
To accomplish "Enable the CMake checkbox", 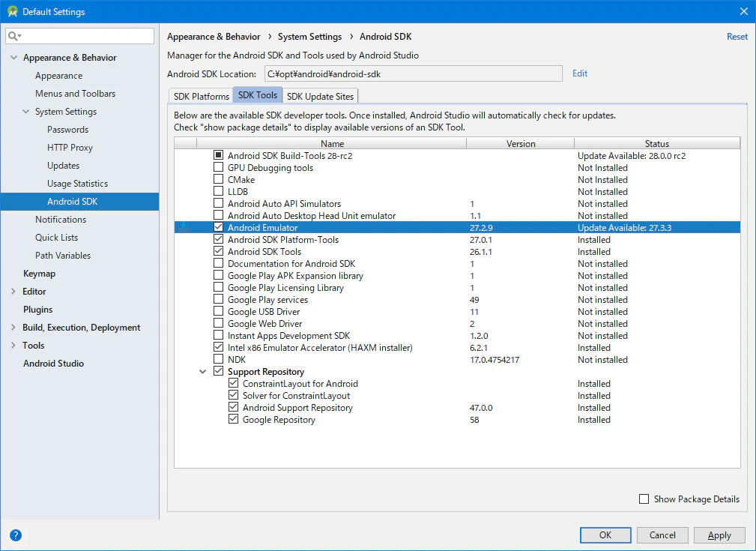I will coord(219,179).
